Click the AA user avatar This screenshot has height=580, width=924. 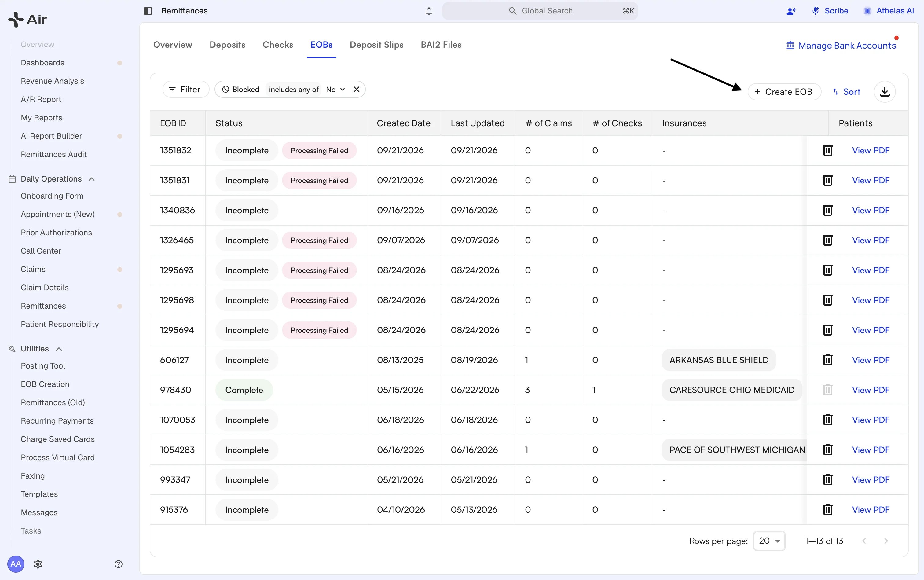(16, 564)
